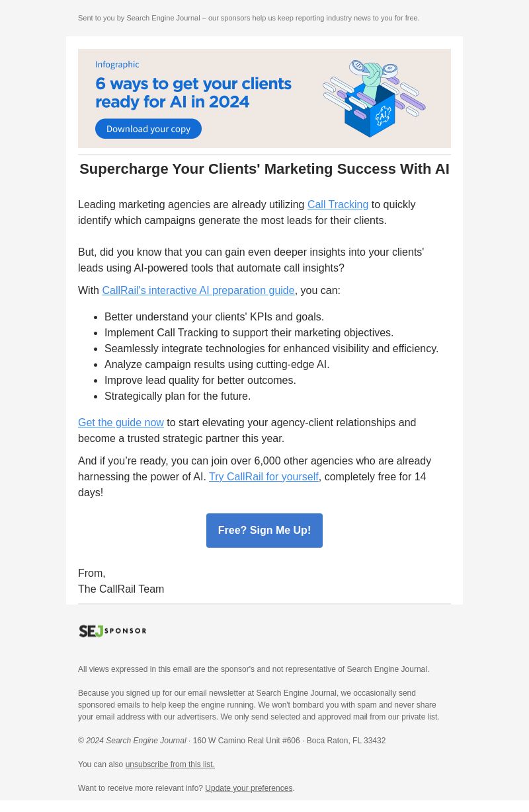Click the sponsor notice text at top

249,18
